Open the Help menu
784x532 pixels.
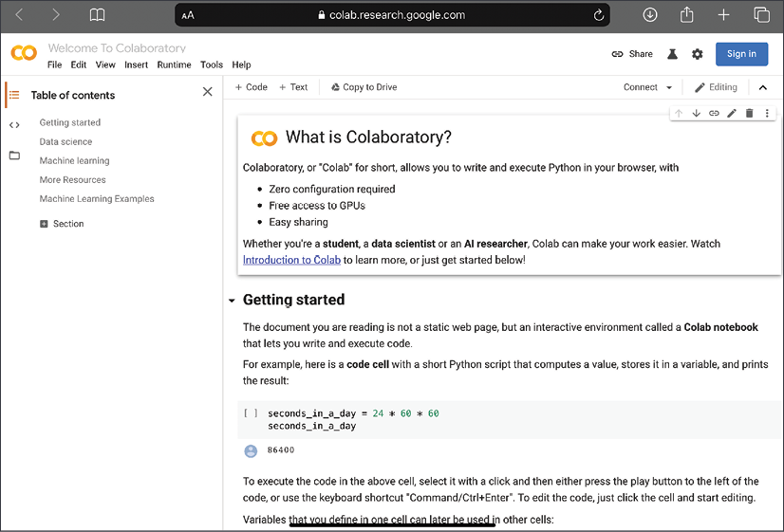pyautogui.click(x=241, y=64)
